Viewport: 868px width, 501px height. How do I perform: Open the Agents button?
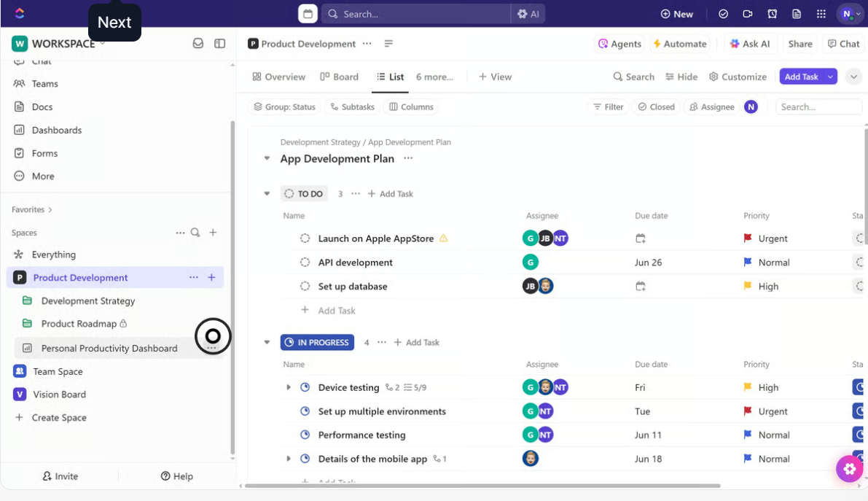pos(619,44)
